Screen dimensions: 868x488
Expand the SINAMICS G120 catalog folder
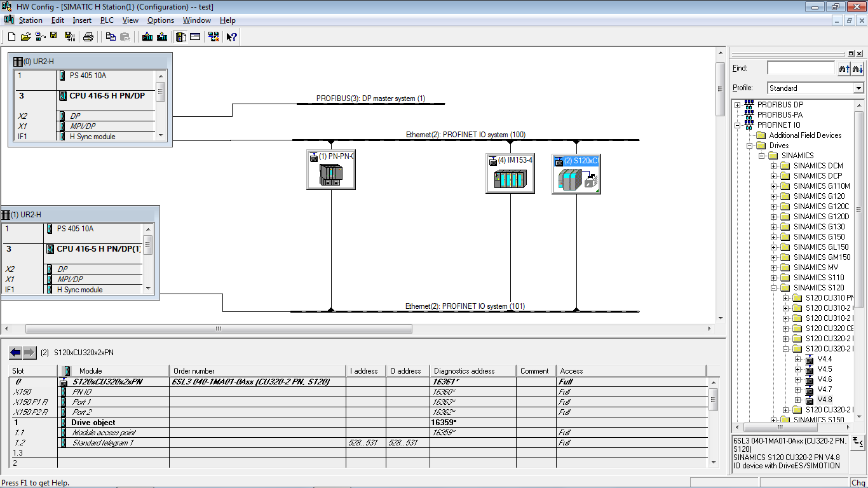(x=774, y=196)
